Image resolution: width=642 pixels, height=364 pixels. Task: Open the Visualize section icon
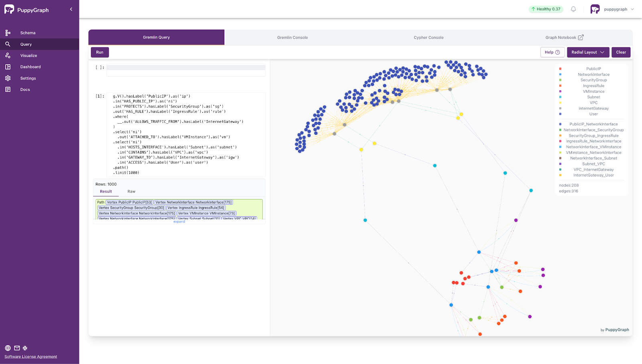pyautogui.click(x=8, y=55)
